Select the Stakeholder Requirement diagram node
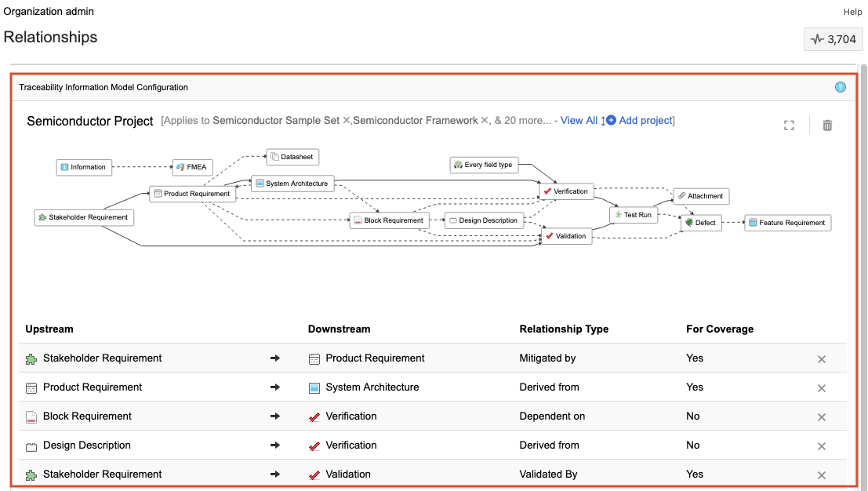The width and height of the screenshot is (868, 491). (x=84, y=217)
